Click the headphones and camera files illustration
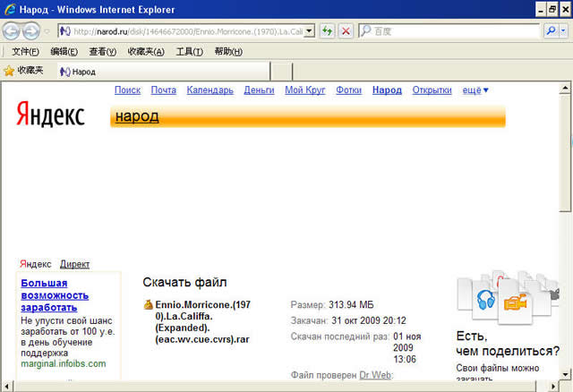This screenshot has height=392, width=573. click(508, 297)
